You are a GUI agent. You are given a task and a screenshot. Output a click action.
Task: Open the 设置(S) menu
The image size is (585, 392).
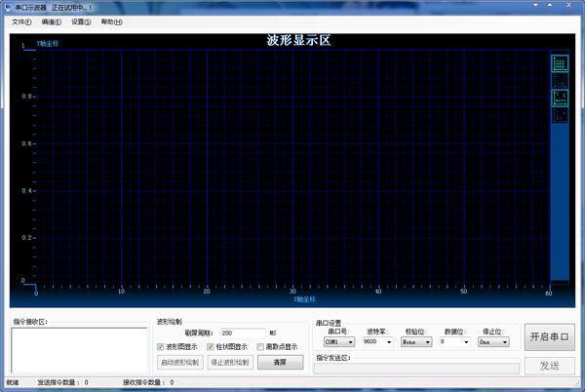coord(81,21)
